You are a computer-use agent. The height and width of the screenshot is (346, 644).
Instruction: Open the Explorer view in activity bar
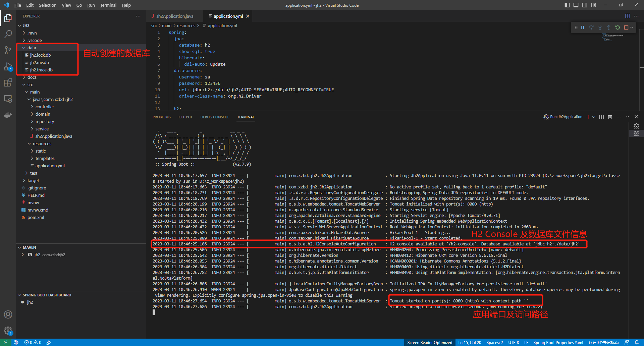(8, 18)
